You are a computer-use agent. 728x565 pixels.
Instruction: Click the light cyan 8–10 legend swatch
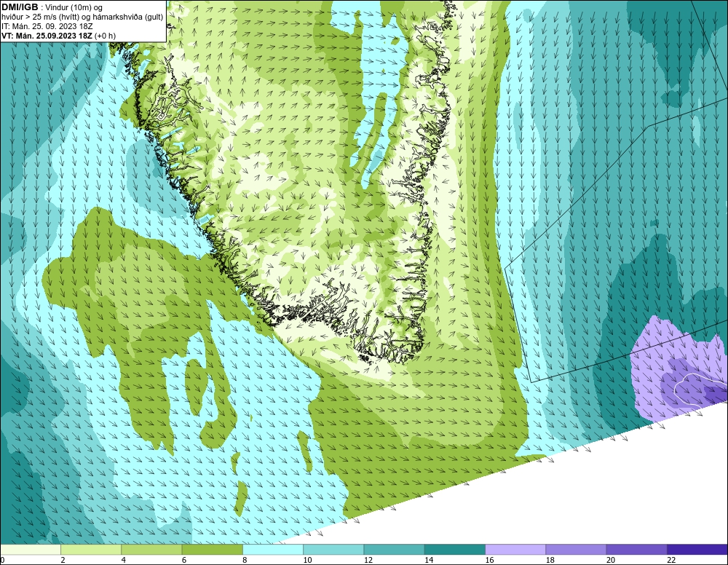273,550
